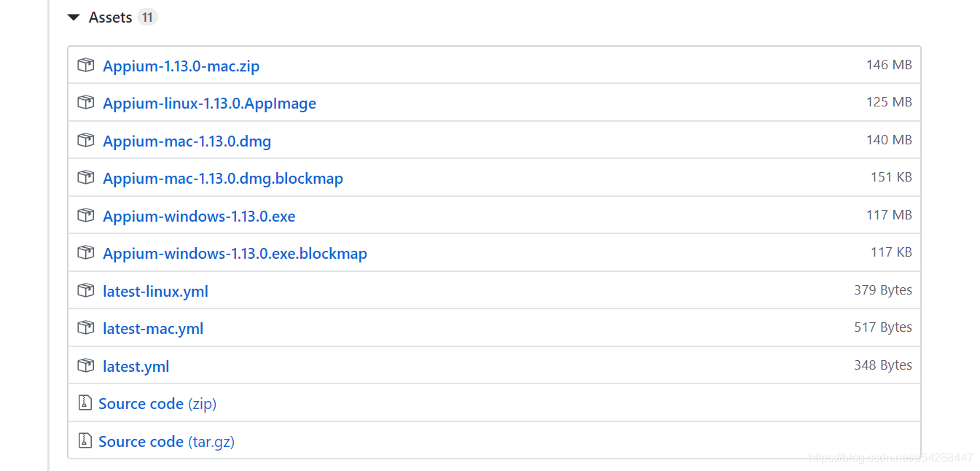Viewport: 980px width, 471px height.
Task: Click the 117 MB size text
Action: coord(889,215)
